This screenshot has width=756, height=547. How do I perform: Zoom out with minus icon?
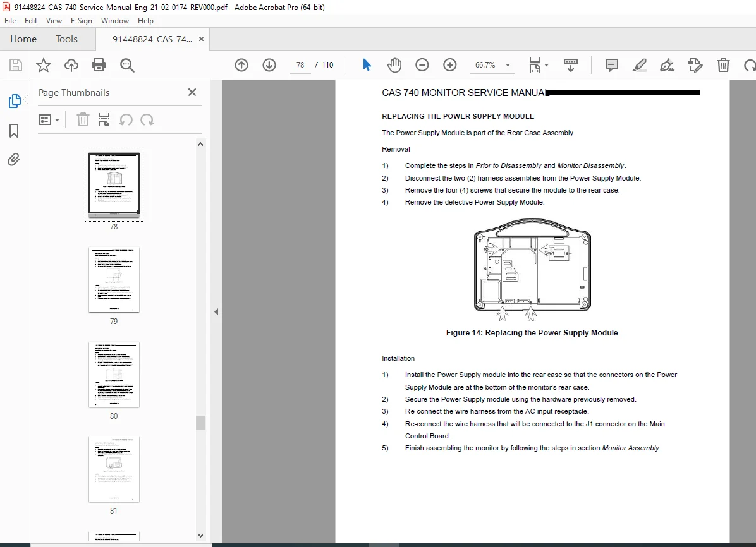point(422,64)
